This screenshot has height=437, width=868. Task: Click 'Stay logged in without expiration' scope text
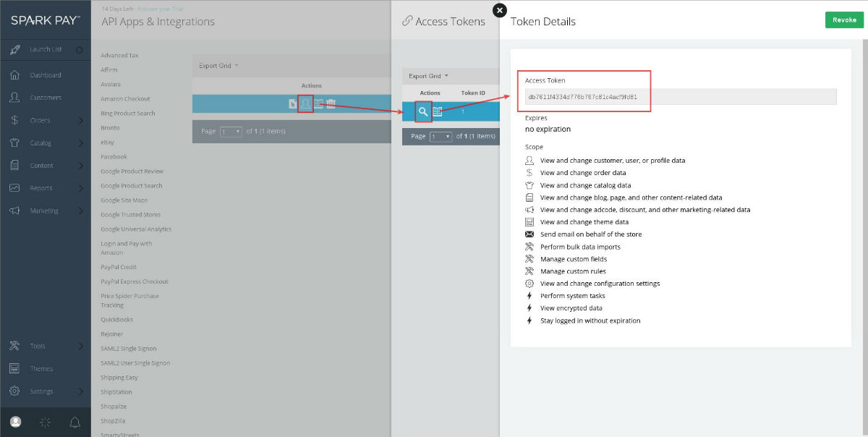(590, 321)
